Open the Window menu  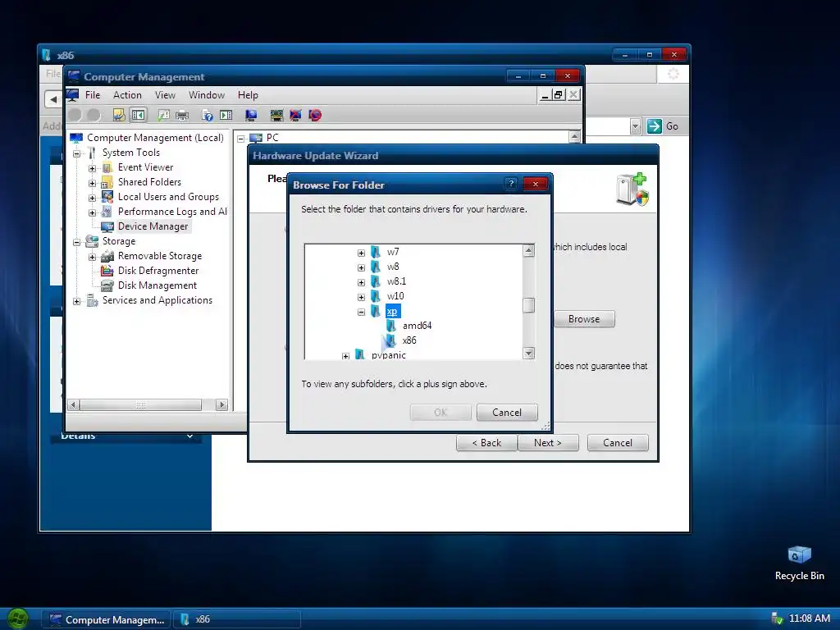coord(206,95)
